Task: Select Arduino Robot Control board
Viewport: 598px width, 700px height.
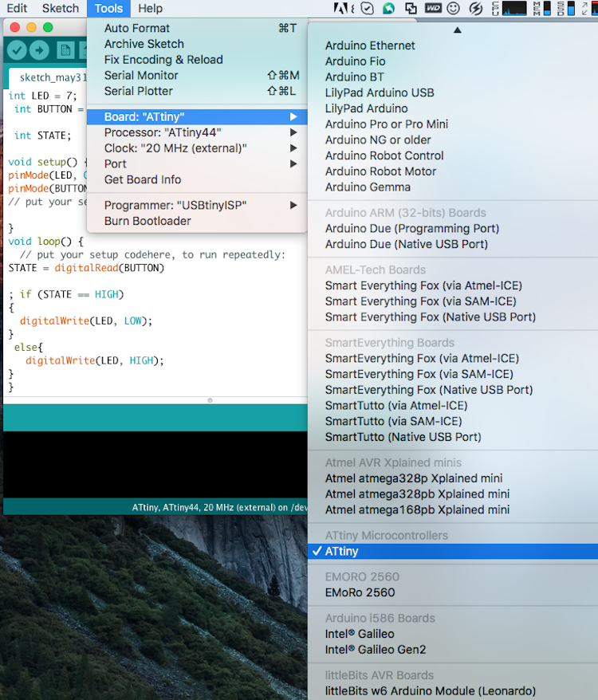Action: pyautogui.click(x=453, y=155)
